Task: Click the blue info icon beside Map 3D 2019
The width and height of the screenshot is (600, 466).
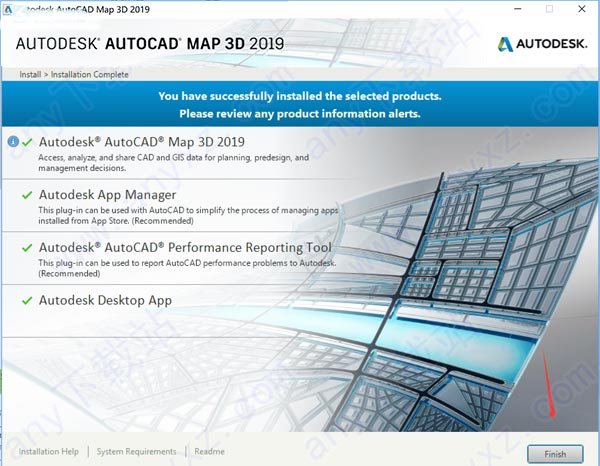Action: 13,142
